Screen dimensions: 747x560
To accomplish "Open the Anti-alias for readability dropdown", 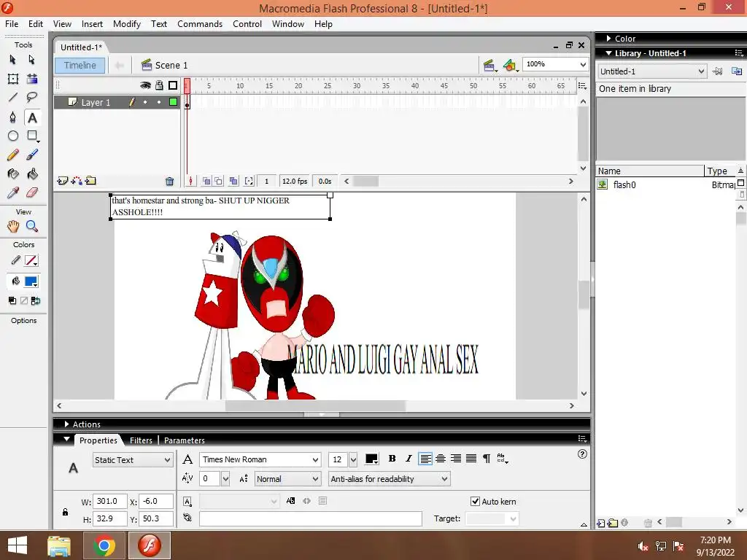I will pos(390,479).
